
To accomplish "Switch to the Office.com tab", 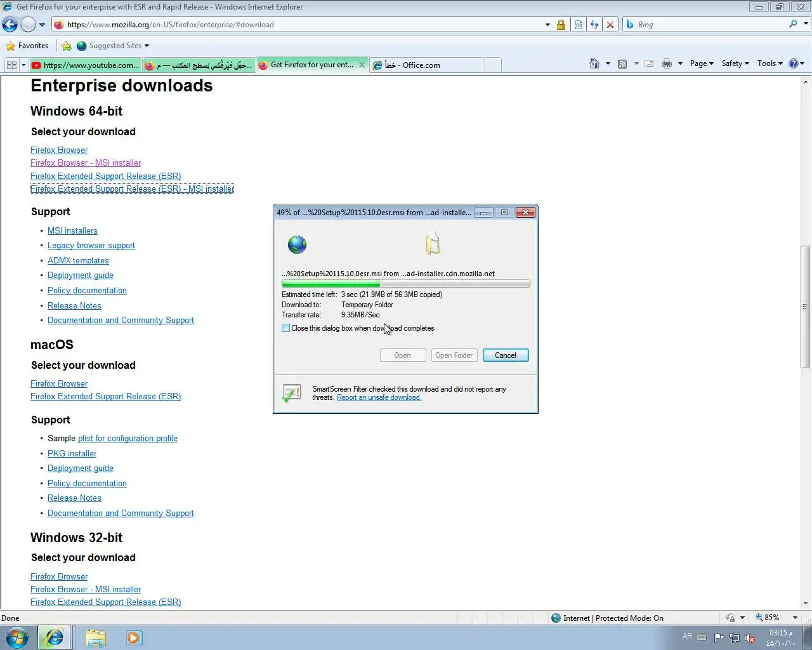I will pos(426,65).
